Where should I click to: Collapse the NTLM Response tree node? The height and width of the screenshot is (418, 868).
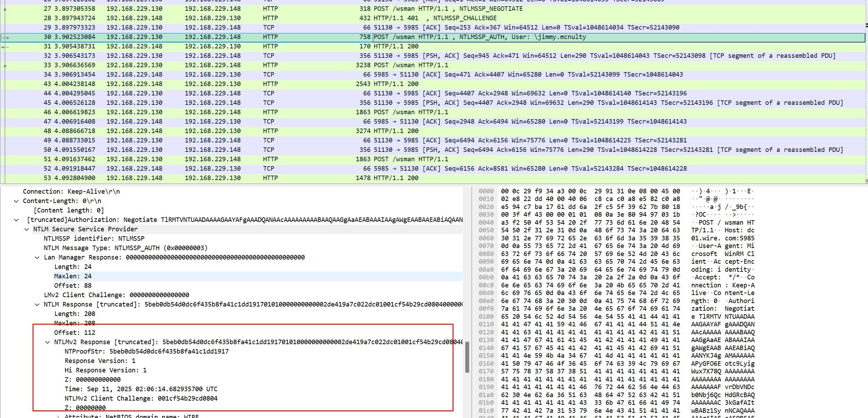(x=37, y=304)
